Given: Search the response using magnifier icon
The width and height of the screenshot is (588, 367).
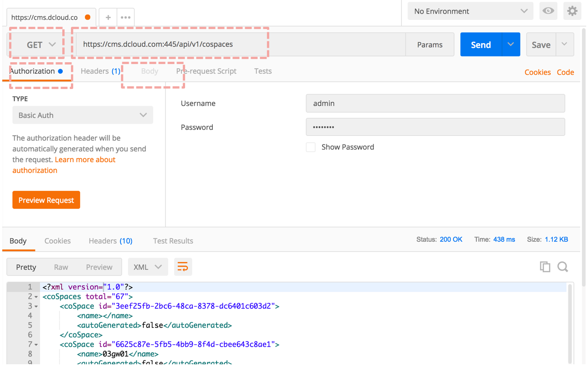Looking at the screenshot, I should pyautogui.click(x=563, y=267).
